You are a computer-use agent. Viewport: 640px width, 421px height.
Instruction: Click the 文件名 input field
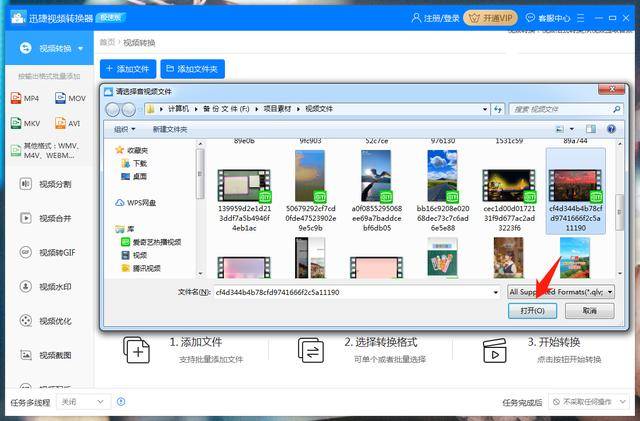(355, 292)
